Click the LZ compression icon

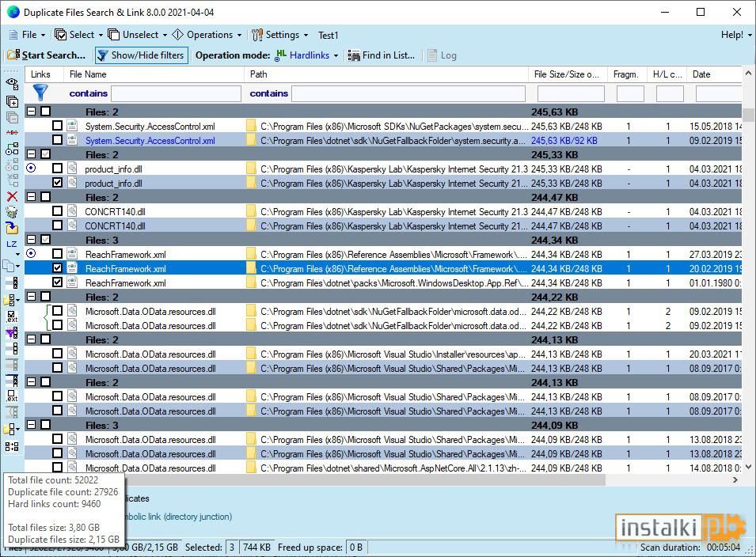tap(12, 244)
